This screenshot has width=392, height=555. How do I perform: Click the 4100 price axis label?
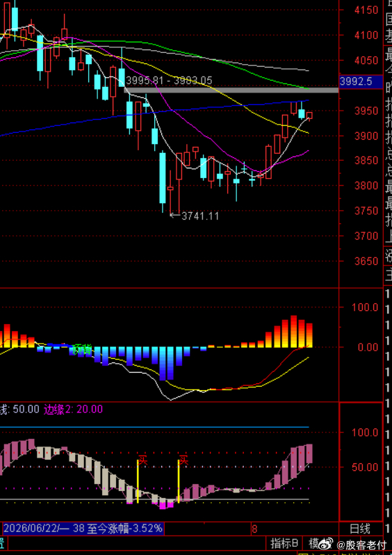[366, 35]
